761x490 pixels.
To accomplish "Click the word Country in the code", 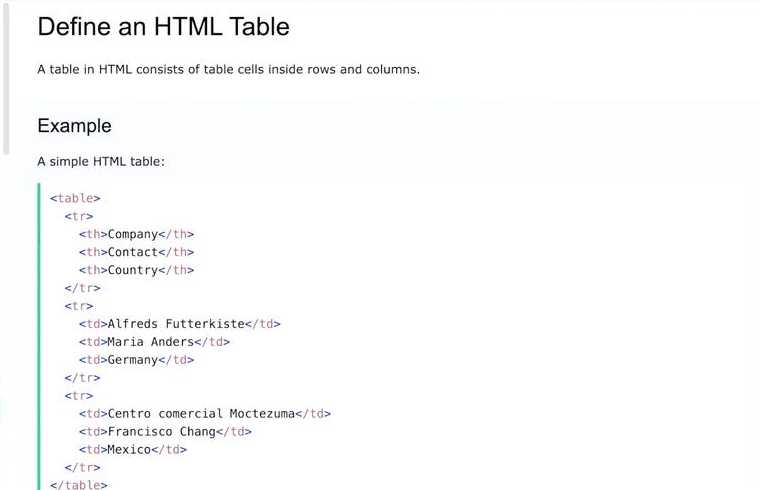I will 132,270.
